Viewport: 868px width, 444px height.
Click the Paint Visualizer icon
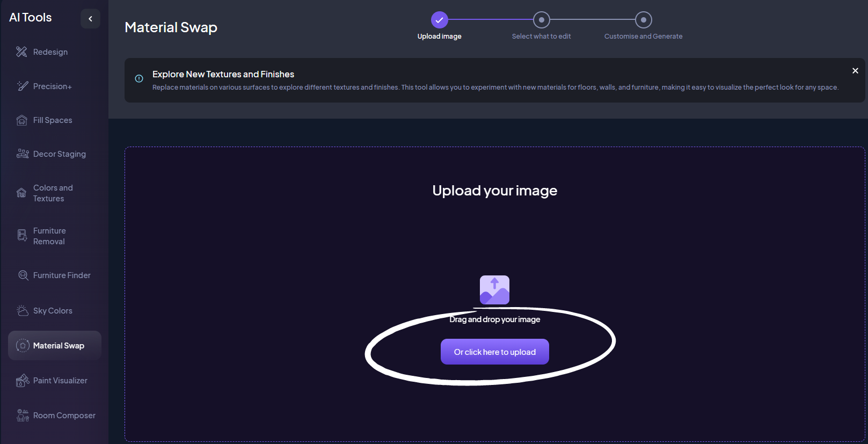[22, 381]
